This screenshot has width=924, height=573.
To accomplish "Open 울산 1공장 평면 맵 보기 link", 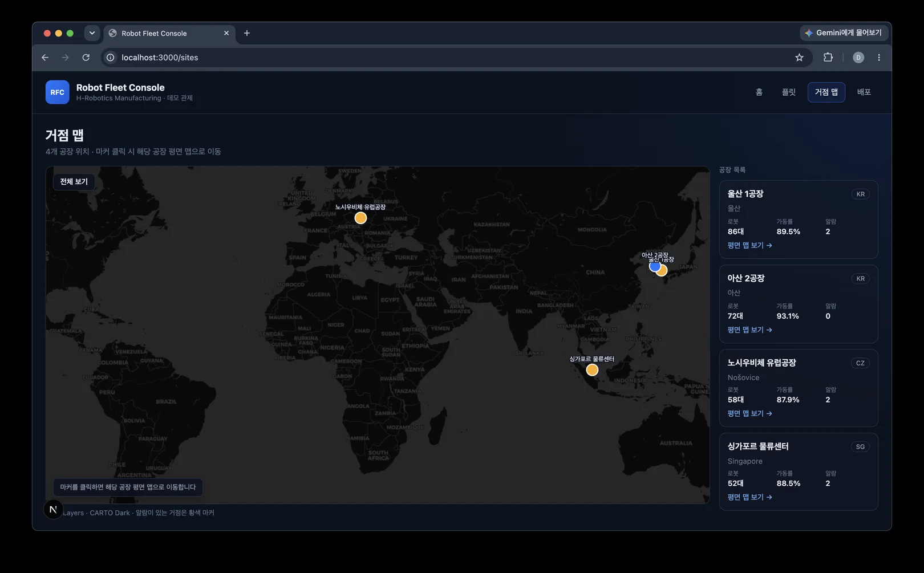I will coord(749,245).
